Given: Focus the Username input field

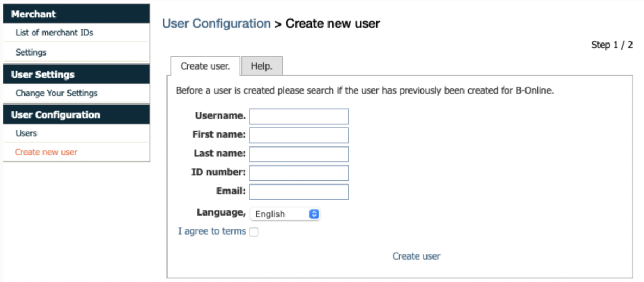Looking at the screenshot, I should coord(299,117).
